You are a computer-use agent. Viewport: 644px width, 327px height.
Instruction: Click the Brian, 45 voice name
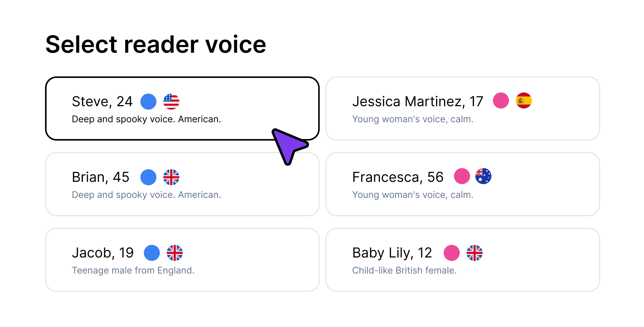[x=101, y=177]
